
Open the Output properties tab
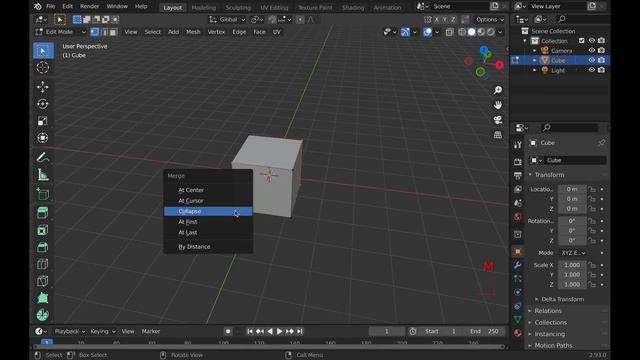pyautogui.click(x=518, y=176)
